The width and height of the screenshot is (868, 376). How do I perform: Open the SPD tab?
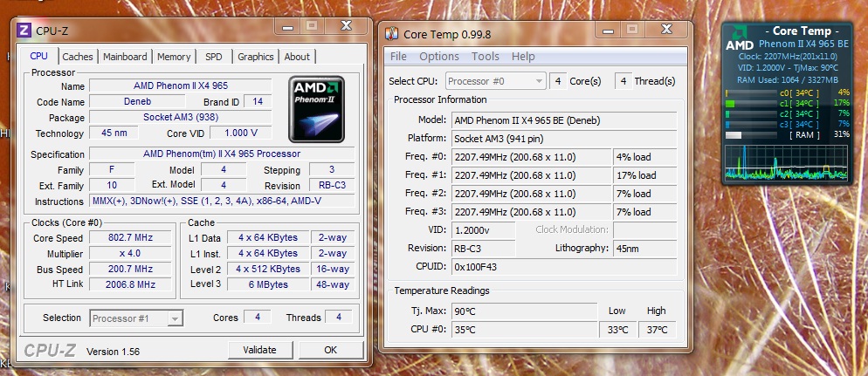coord(214,57)
